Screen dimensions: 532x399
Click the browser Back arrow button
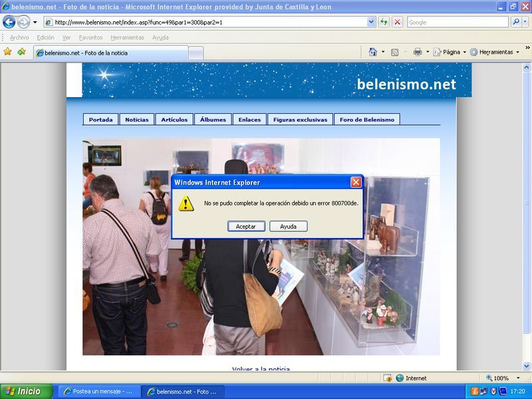9,22
